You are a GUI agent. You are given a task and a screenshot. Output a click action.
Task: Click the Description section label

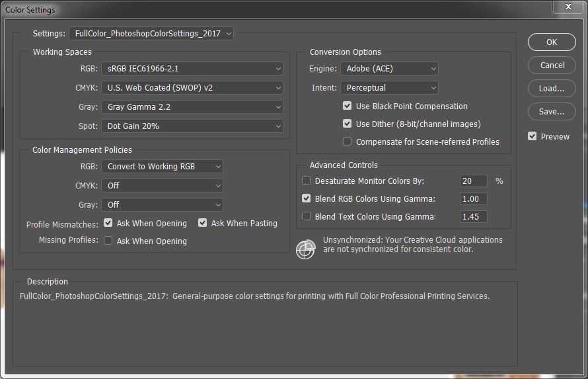click(x=48, y=281)
